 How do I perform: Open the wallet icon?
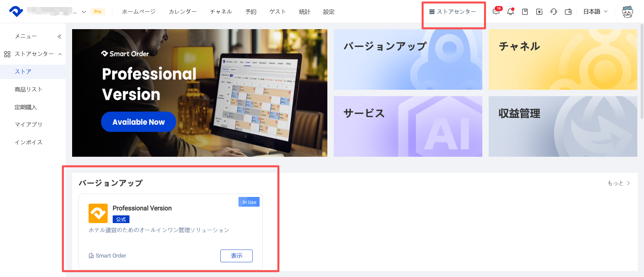coord(568,12)
